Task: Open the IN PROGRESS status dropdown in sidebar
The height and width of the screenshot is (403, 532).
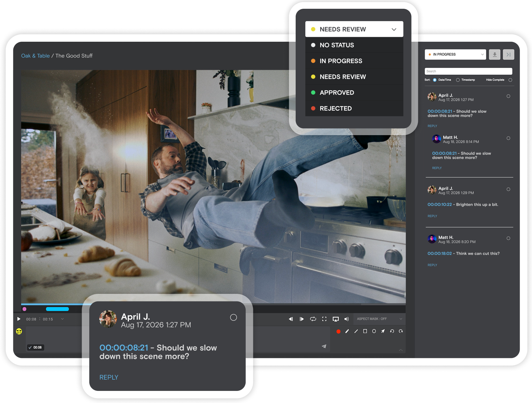Action: coord(455,54)
